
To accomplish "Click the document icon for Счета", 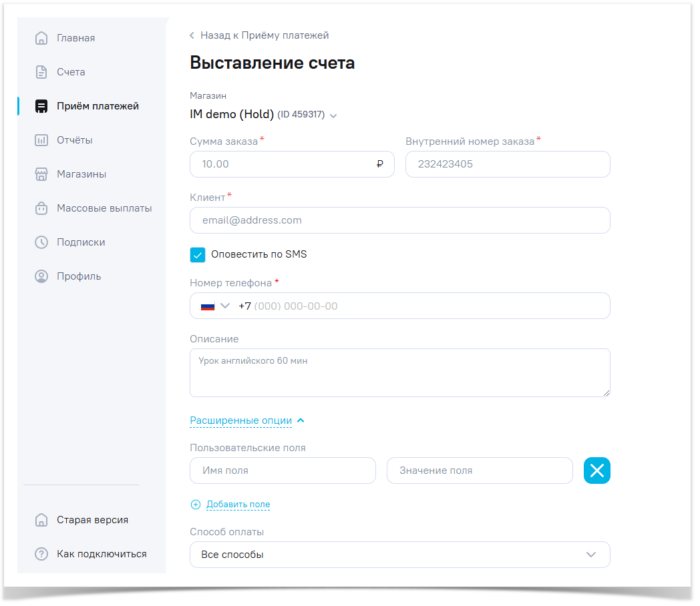I will pos(41,72).
